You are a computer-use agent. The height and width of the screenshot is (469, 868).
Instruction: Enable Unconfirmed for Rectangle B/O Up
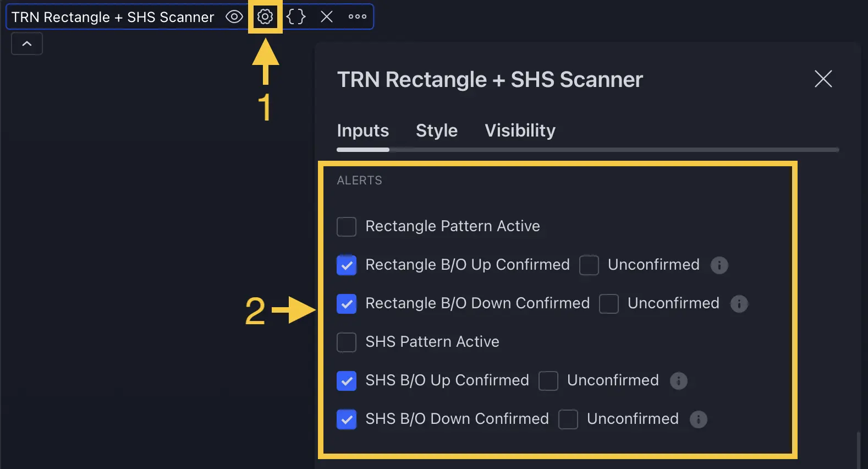[x=589, y=265]
